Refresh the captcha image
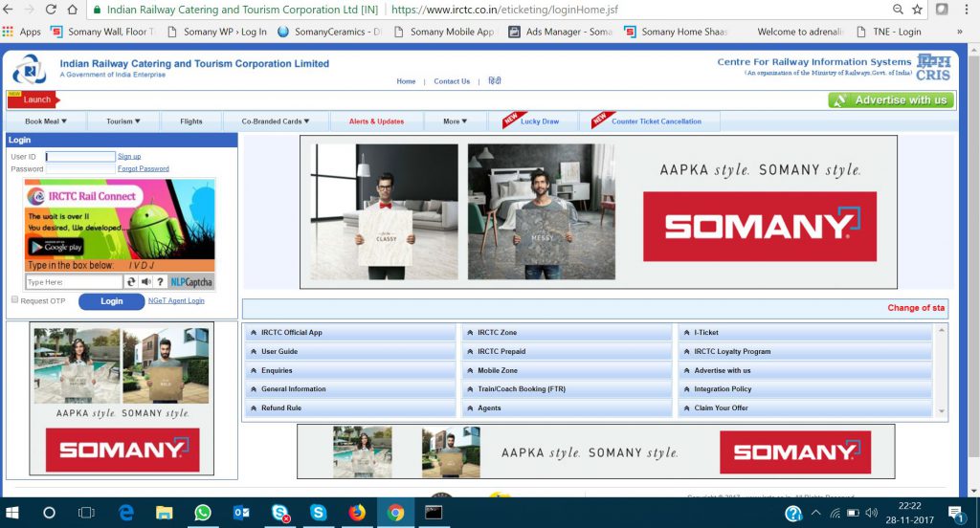 click(131, 282)
